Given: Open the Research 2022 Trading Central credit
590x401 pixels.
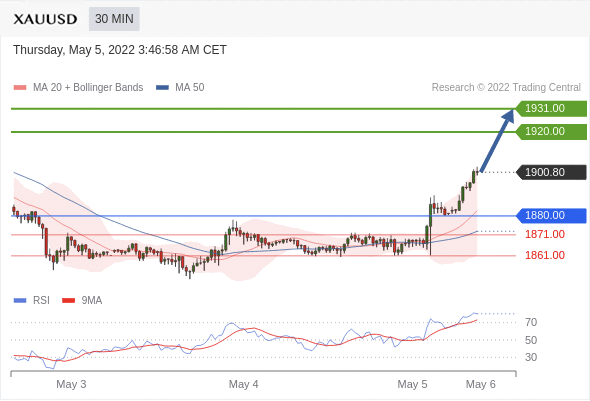Looking at the screenshot, I should [x=506, y=87].
